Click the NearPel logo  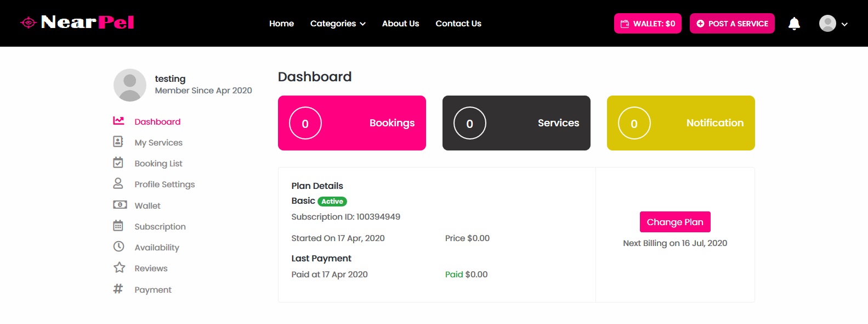pos(77,23)
